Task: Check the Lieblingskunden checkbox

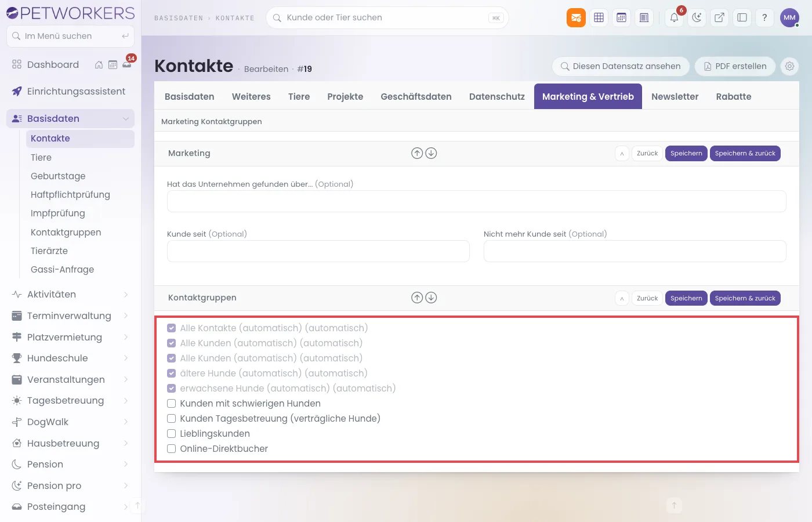Action: 172,433
